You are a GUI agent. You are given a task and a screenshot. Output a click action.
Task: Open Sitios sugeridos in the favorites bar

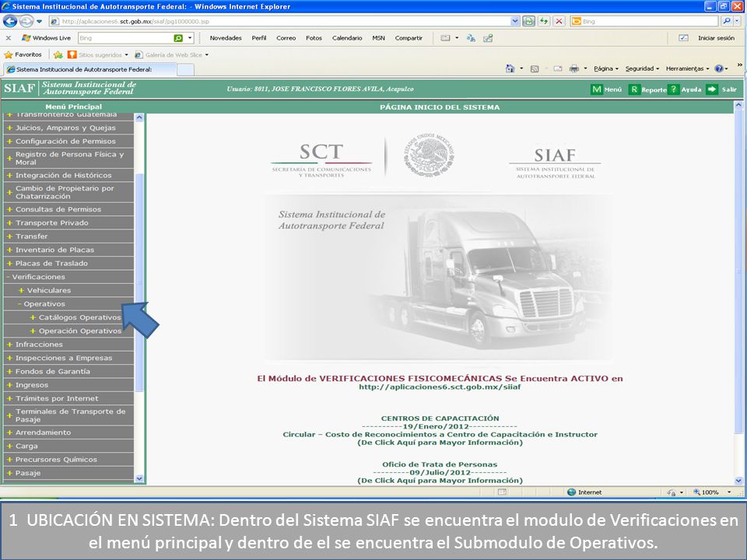click(x=98, y=54)
